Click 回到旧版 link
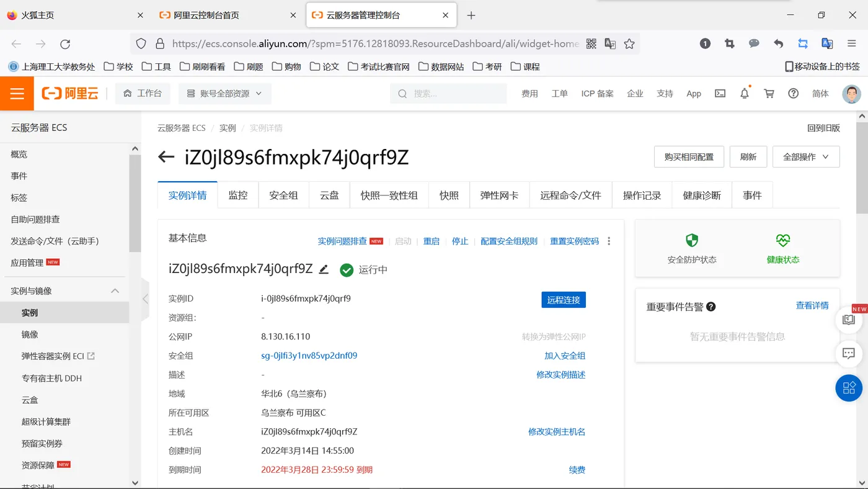The image size is (868, 489). (x=823, y=128)
